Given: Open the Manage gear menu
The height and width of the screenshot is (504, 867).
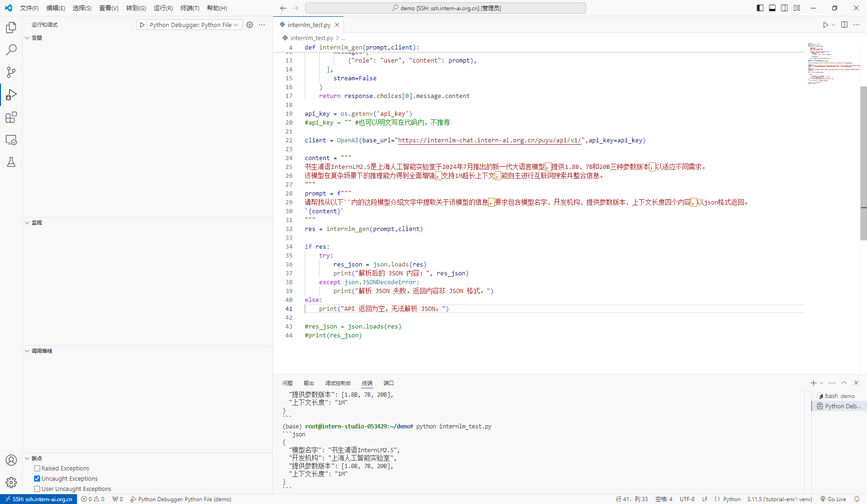Looking at the screenshot, I should pyautogui.click(x=11, y=483).
